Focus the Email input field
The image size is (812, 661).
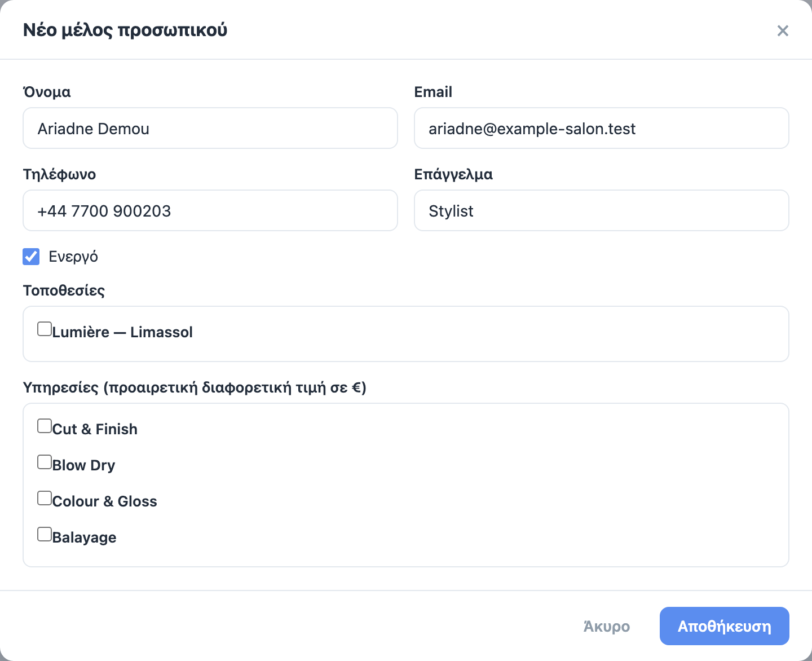click(x=602, y=128)
